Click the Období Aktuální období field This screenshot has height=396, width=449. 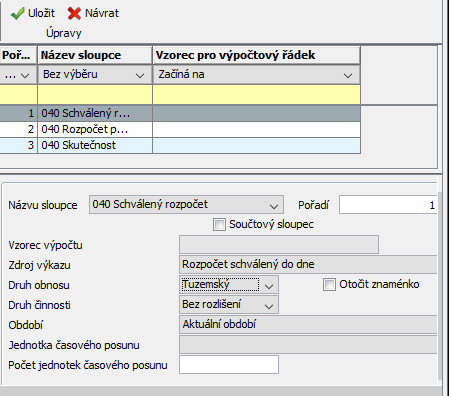(308, 325)
